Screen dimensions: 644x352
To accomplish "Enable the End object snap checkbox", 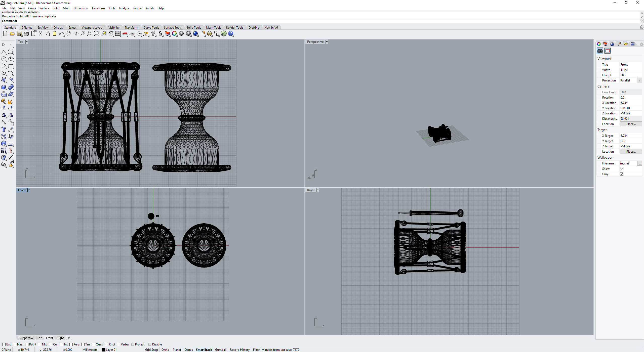I will point(4,344).
